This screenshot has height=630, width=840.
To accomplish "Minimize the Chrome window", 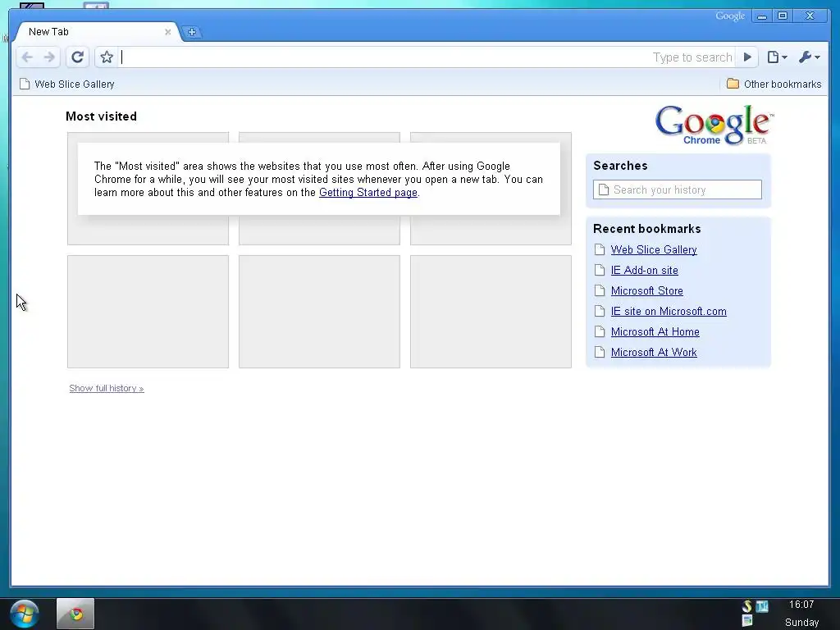I will pos(762,16).
